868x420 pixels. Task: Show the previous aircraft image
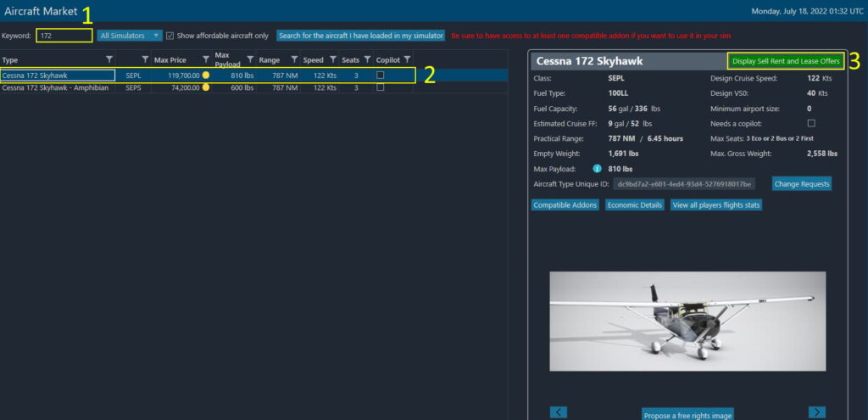tap(558, 412)
